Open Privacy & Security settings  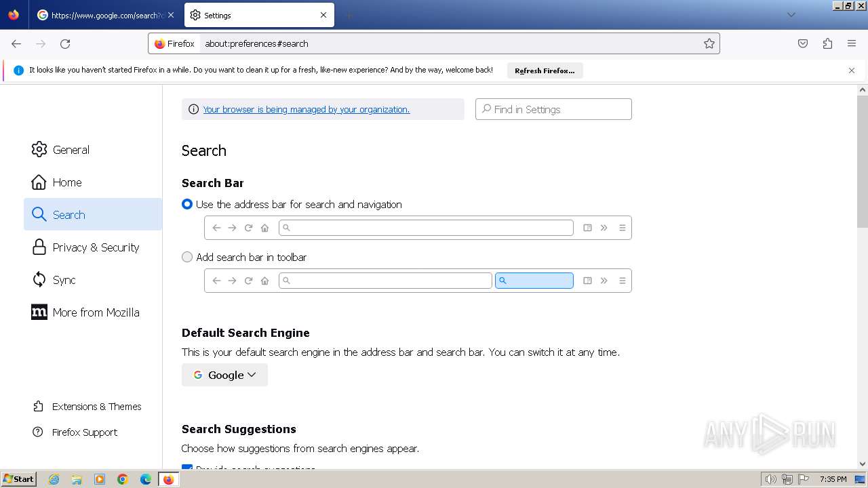(x=93, y=247)
